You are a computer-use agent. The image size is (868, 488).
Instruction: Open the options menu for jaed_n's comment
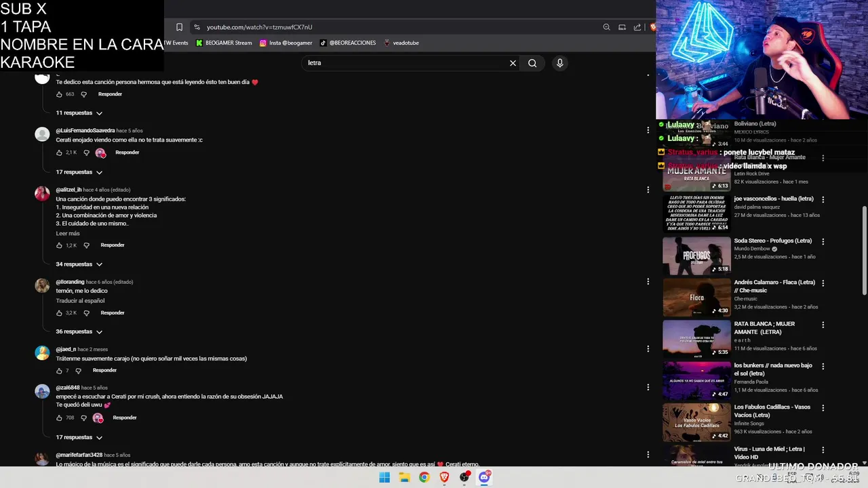648,349
